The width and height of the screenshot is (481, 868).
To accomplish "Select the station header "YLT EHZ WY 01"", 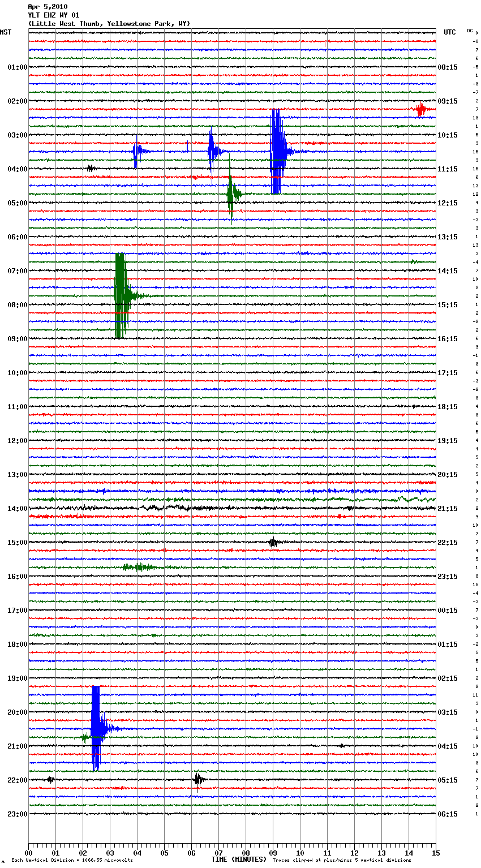I will pyautogui.click(x=54, y=15).
